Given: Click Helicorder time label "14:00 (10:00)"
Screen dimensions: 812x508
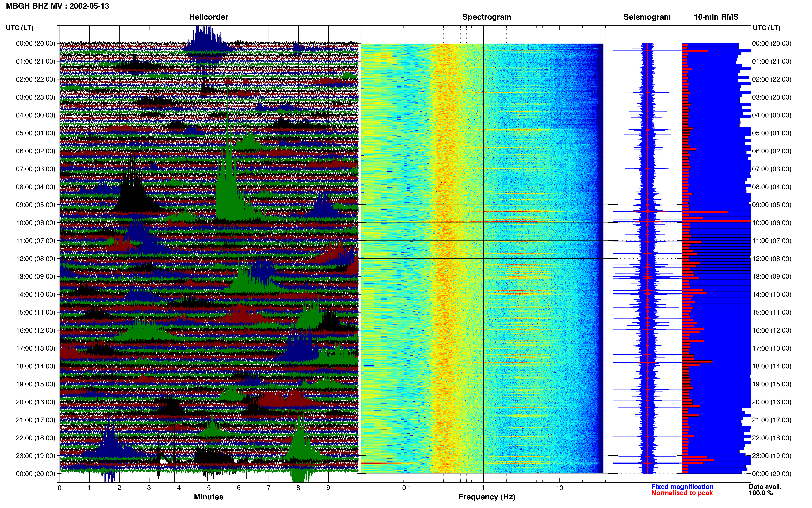Looking at the screenshot, I should coord(36,295).
